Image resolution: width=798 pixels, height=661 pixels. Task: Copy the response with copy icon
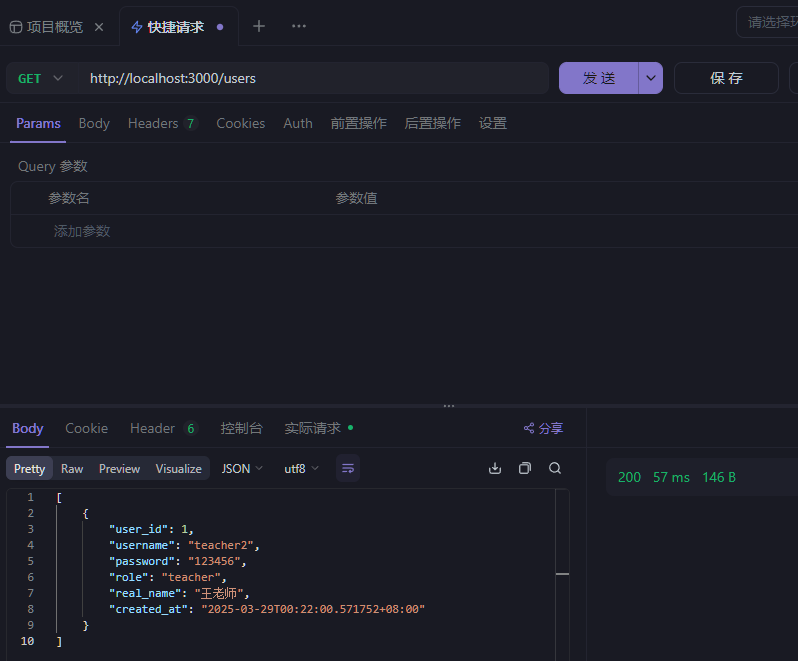point(525,468)
